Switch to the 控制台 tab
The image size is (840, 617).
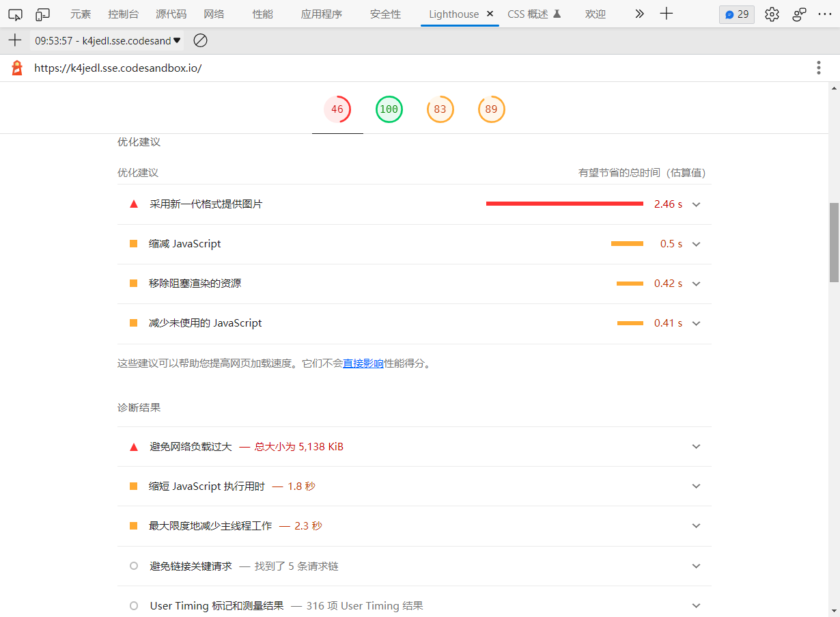coord(124,14)
